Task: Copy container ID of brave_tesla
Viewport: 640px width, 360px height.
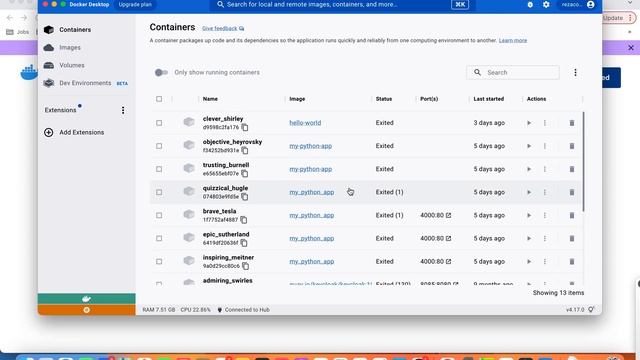Action: coord(244,220)
